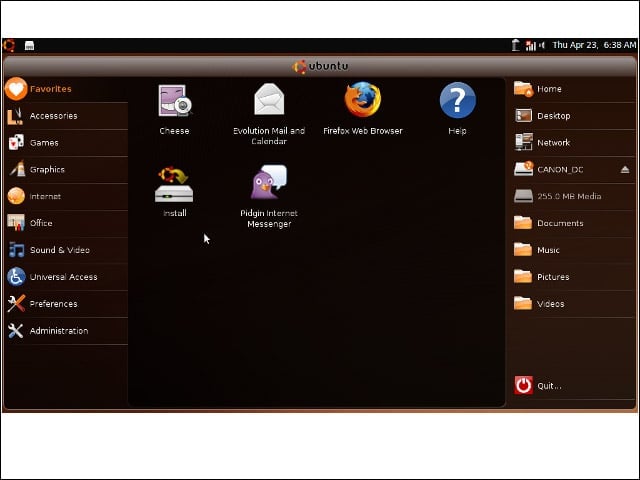Click the Games playing cards icon
The width and height of the screenshot is (640, 480).
tap(16, 142)
